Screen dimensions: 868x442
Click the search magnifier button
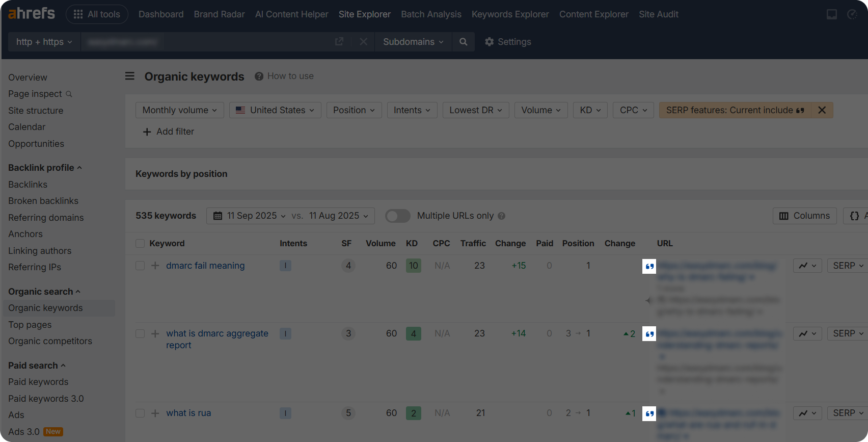tap(463, 42)
